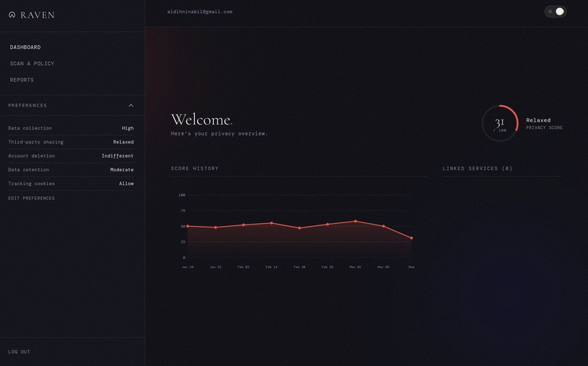This screenshot has width=588, height=366.
Task: Click the Tracking cookies label
Action: (31, 184)
